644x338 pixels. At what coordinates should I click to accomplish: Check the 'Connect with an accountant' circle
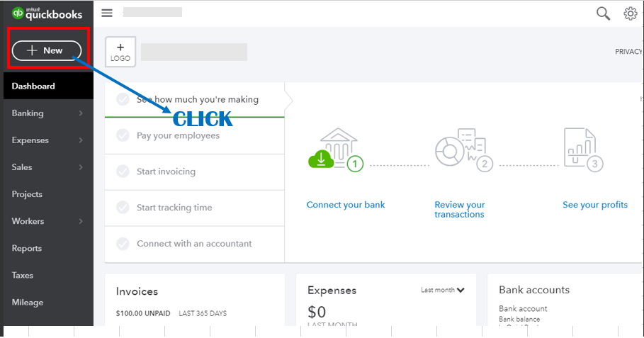(123, 244)
